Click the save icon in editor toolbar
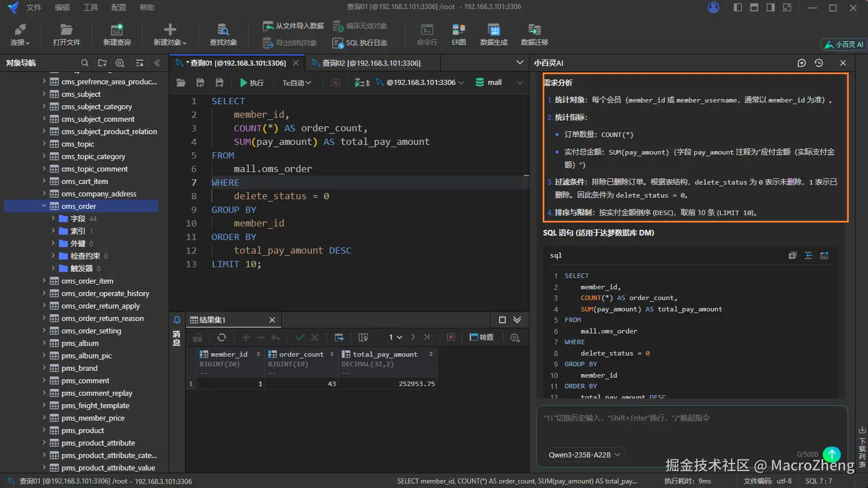 point(200,83)
